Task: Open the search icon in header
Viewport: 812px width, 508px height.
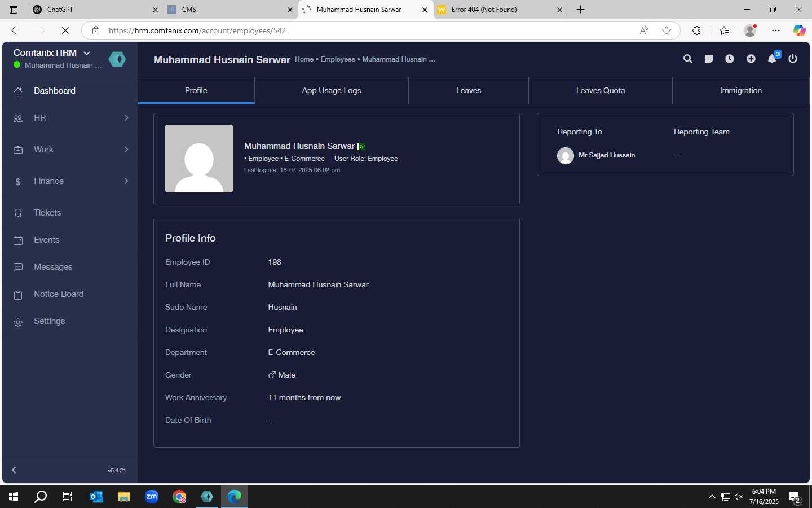Action: (x=687, y=59)
